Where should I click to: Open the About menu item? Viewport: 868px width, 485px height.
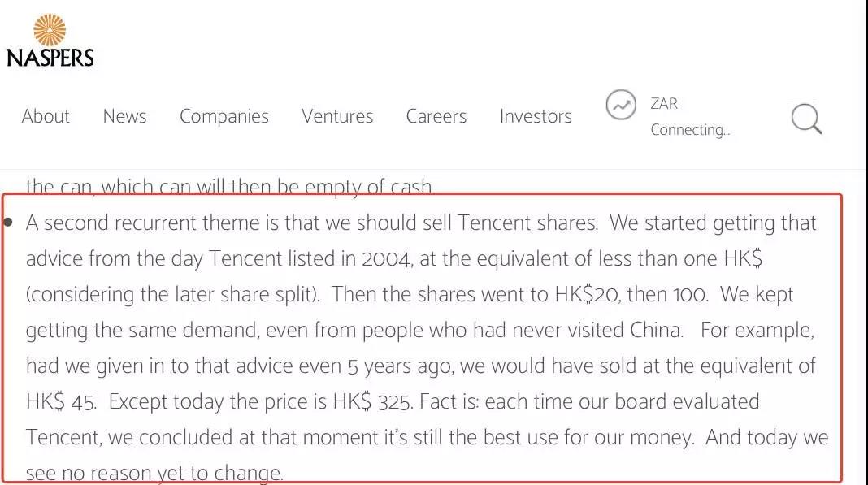[x=46, y=116]
